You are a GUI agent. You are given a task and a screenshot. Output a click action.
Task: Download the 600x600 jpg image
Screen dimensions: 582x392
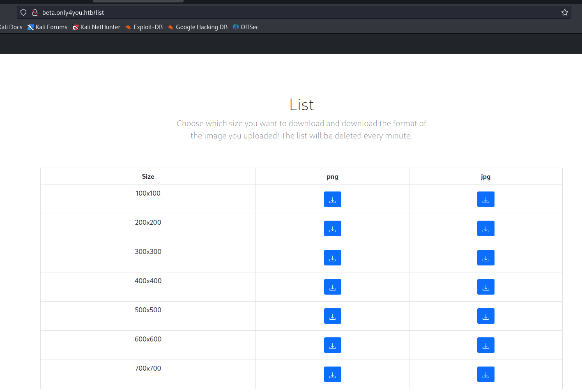(x=485, y=345)
